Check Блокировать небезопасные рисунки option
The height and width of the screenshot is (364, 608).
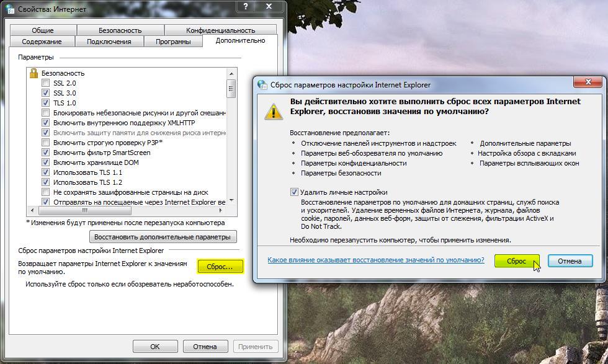[46, 113]
